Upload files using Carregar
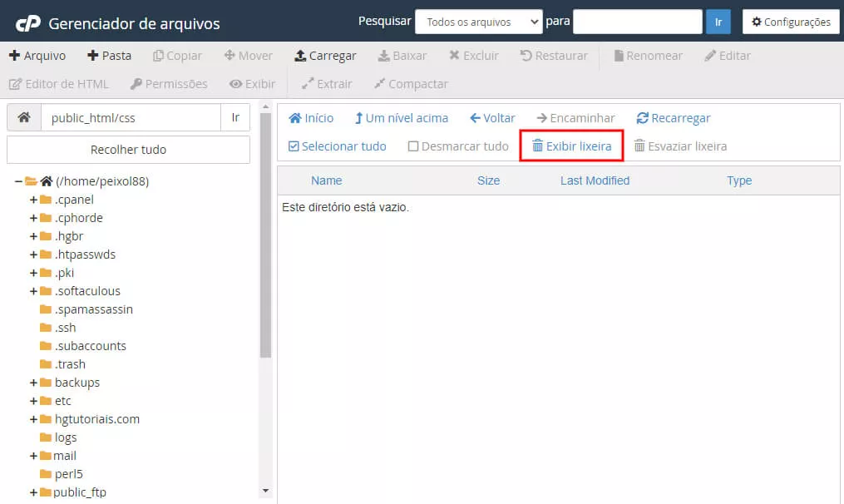 (325, 56)
